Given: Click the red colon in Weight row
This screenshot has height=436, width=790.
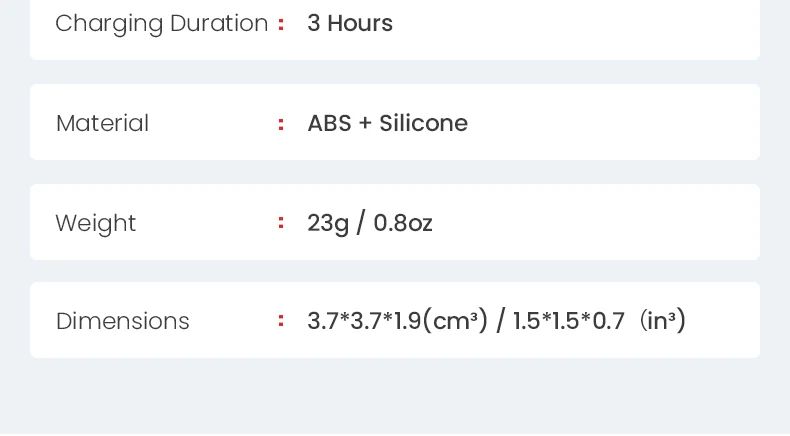Looking at the screenshot, I should point(281,223).
